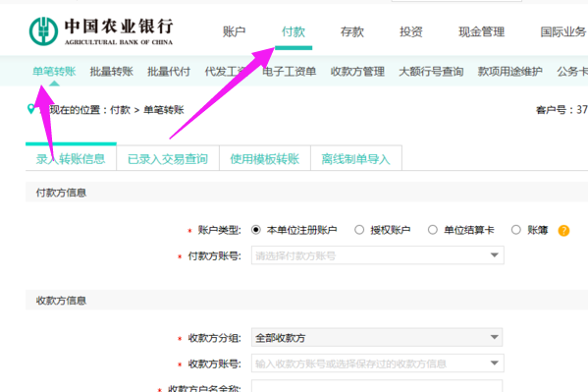Click the location pin icon in breadcrumb
Image resolution: width=588 pixels, height=392 pixels.
31,109
